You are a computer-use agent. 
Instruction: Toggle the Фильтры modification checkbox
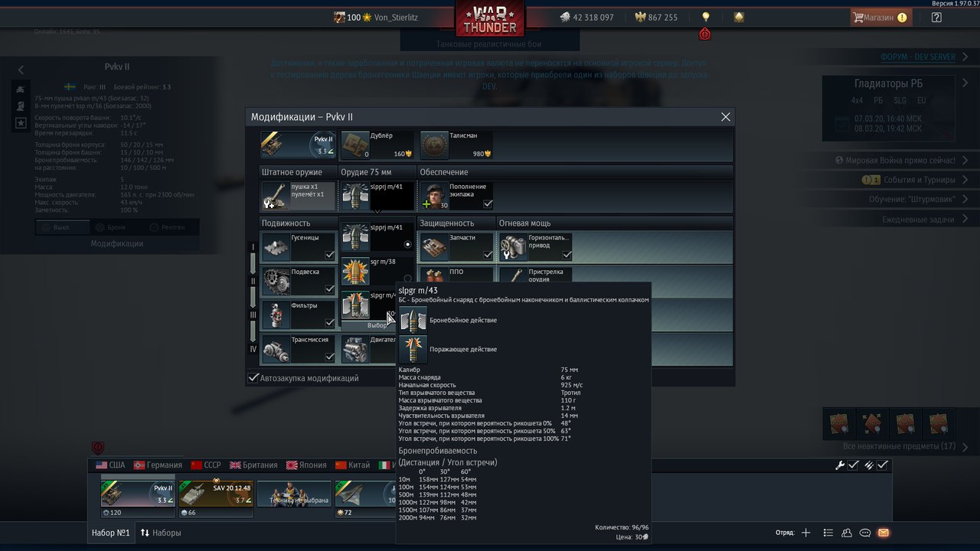(329, 323)
